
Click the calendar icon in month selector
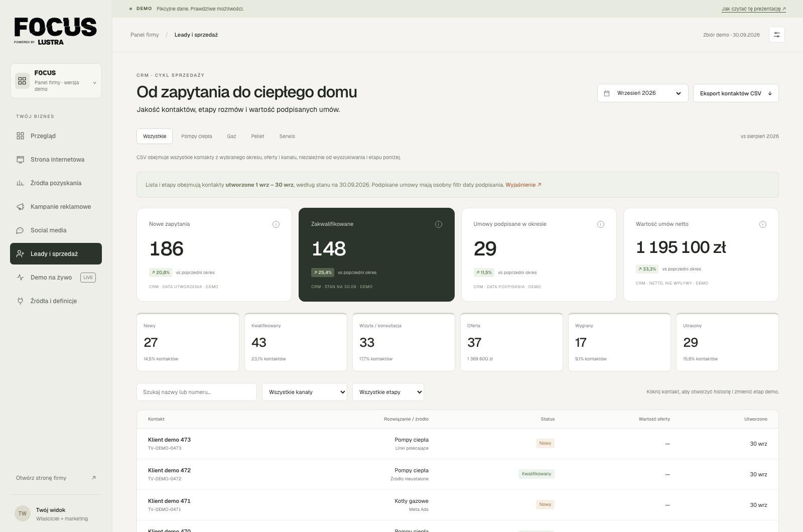click(x=607, y=93)
